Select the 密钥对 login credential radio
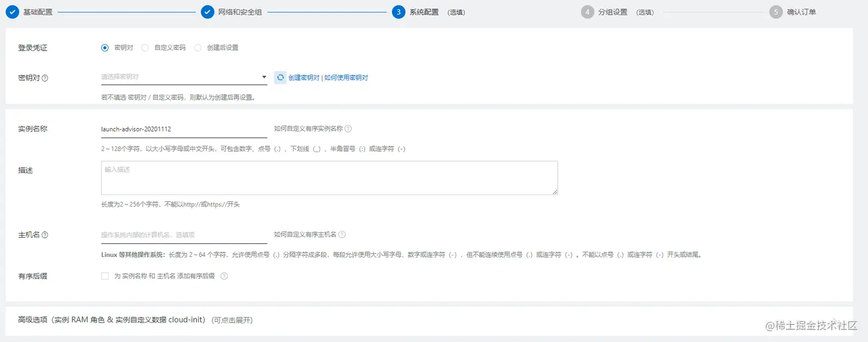Viewport: 868px width, 342px height. [x=104, y=48]
